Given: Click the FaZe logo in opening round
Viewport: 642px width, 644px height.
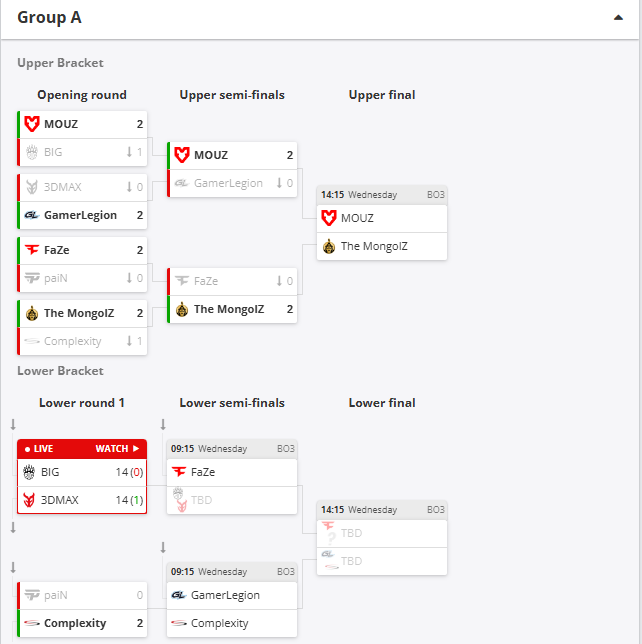Looking at the screenshot, I should (32, 250).
